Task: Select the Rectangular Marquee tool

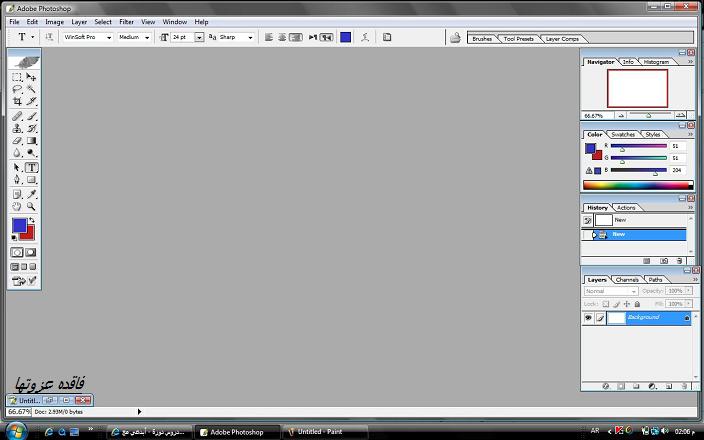Action: (x=17, y=76)
